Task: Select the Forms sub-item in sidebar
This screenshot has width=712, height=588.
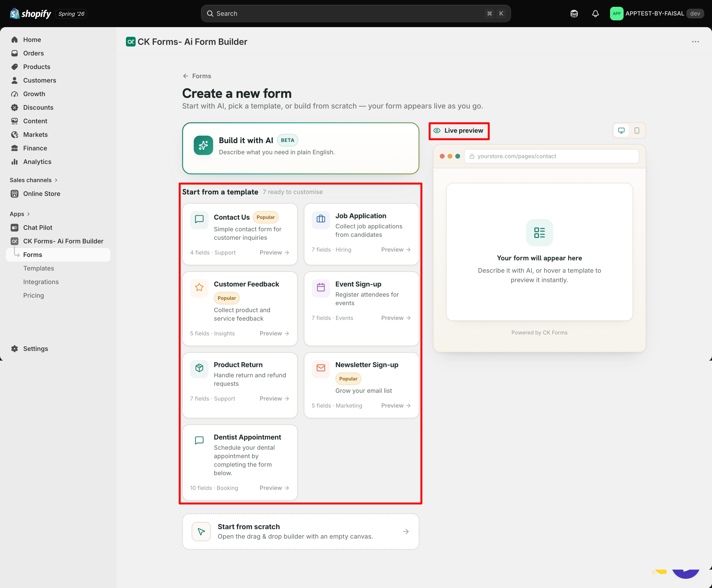Action: tap(58, 255)
